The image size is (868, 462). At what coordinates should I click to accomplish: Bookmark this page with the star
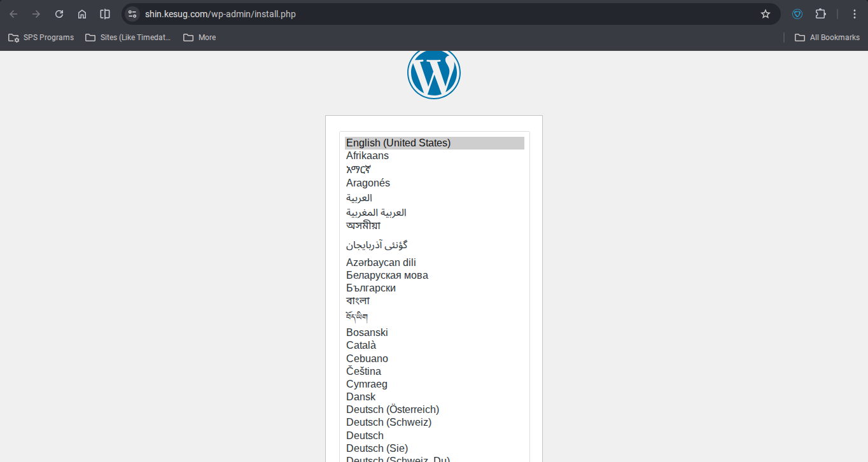pyautogui.click(x=766, y=14)
